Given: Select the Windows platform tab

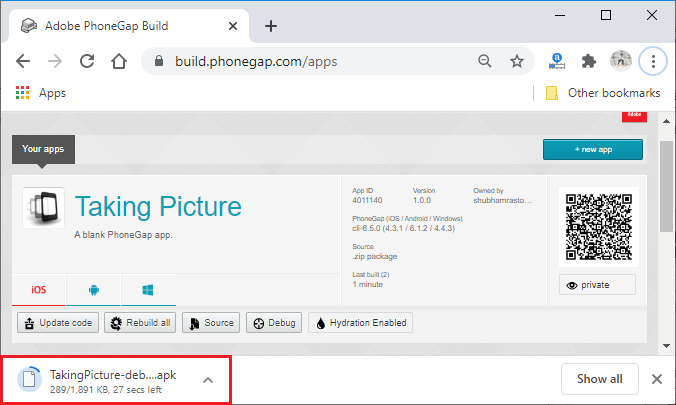Looking at the screenshot, I should tap(148, 290).
